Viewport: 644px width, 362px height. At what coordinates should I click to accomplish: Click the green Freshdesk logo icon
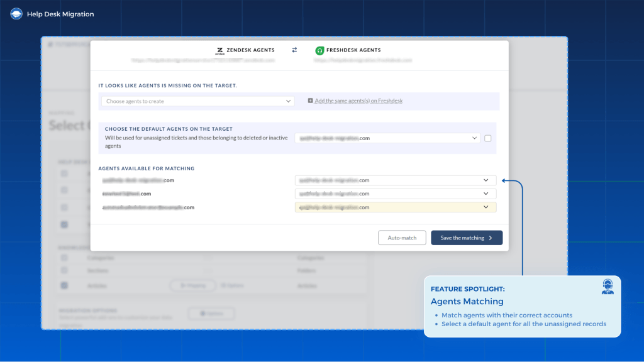pos(319,50)
